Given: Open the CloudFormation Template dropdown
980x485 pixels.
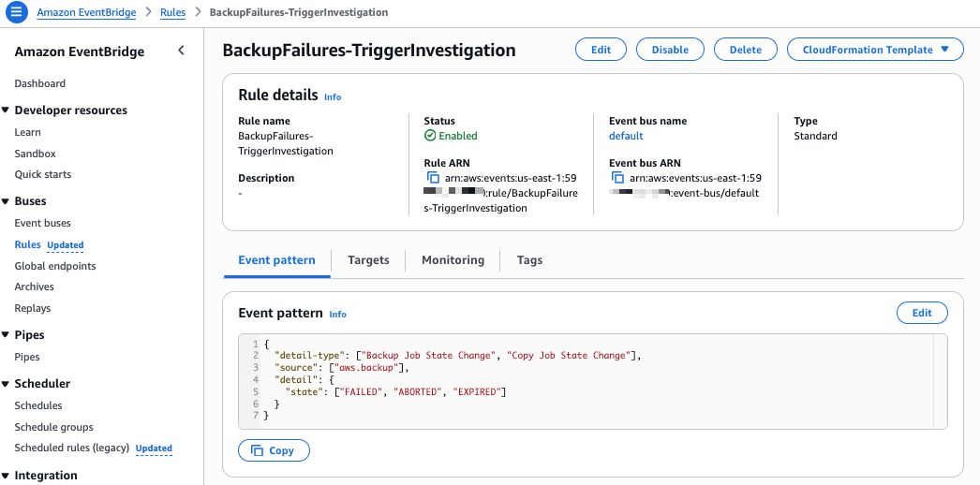Looking at the screenshot, I should pos(875,50).
